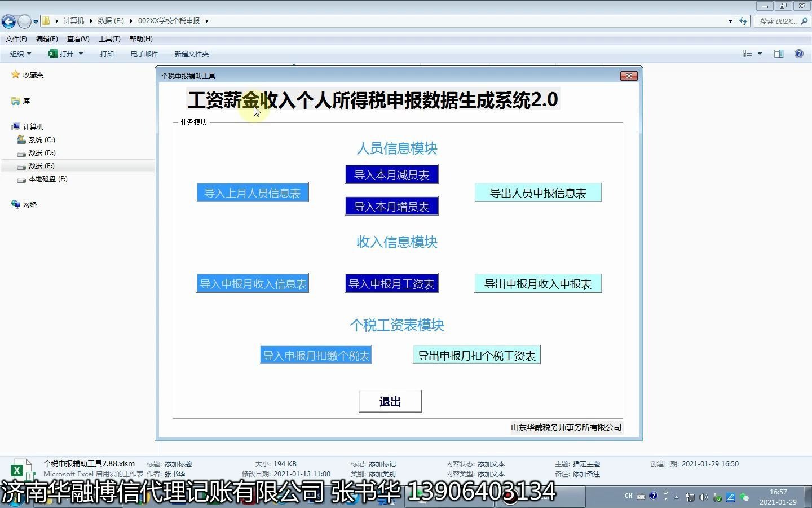
Task: Open WeChat from the system tray
Action: coord(744,496)
